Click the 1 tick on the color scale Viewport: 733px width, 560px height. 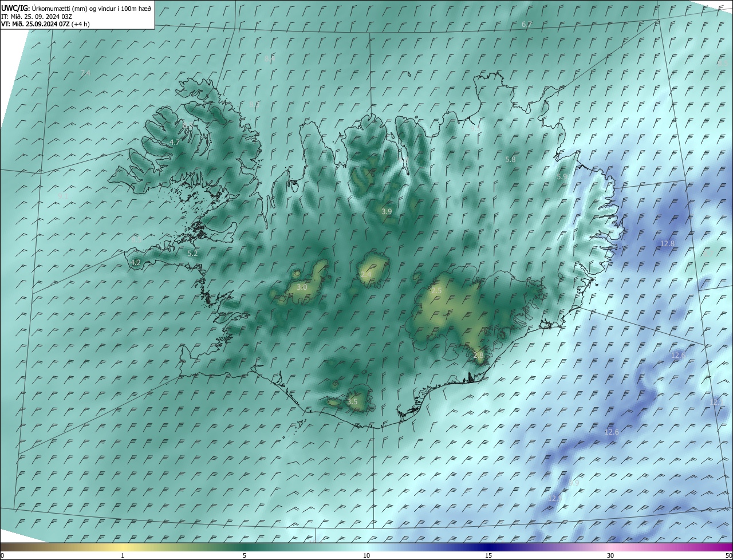tap(123, 555)
